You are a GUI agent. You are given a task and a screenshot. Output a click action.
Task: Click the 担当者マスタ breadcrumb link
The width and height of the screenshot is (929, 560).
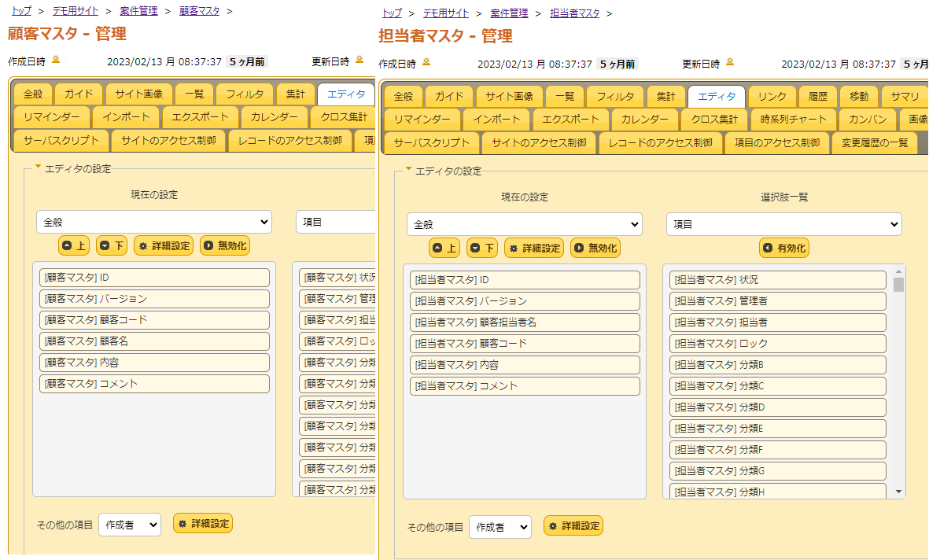[574, 13]
